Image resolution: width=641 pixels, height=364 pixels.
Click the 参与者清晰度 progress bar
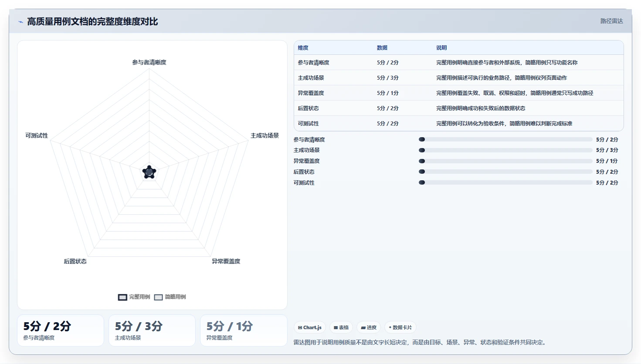click(505, 139)
